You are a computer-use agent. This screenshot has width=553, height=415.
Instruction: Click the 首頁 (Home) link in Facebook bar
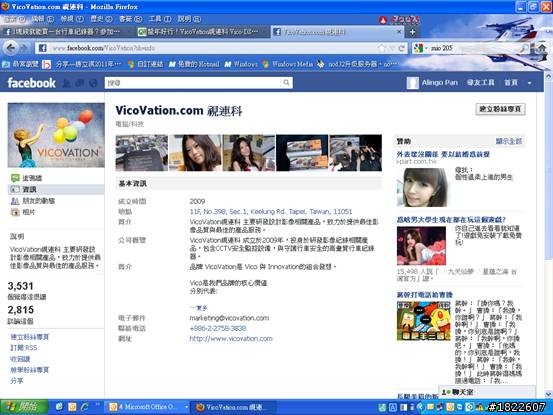coord(511,83)
